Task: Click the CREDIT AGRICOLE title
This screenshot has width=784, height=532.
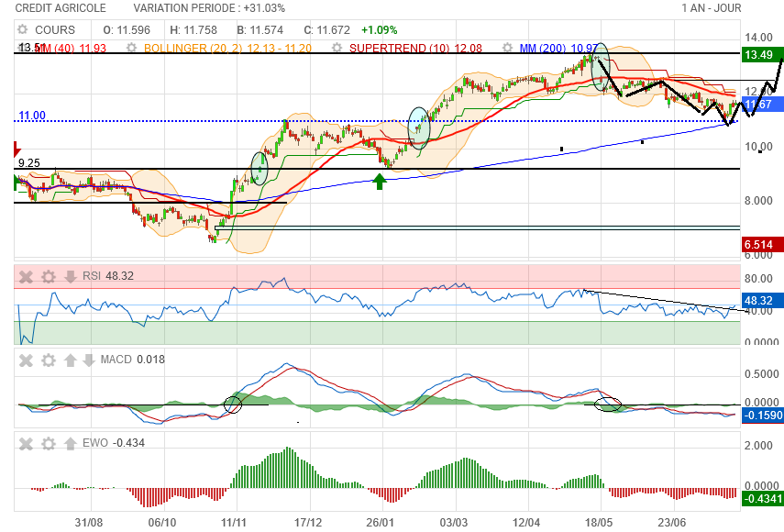Action: [61, 8]
